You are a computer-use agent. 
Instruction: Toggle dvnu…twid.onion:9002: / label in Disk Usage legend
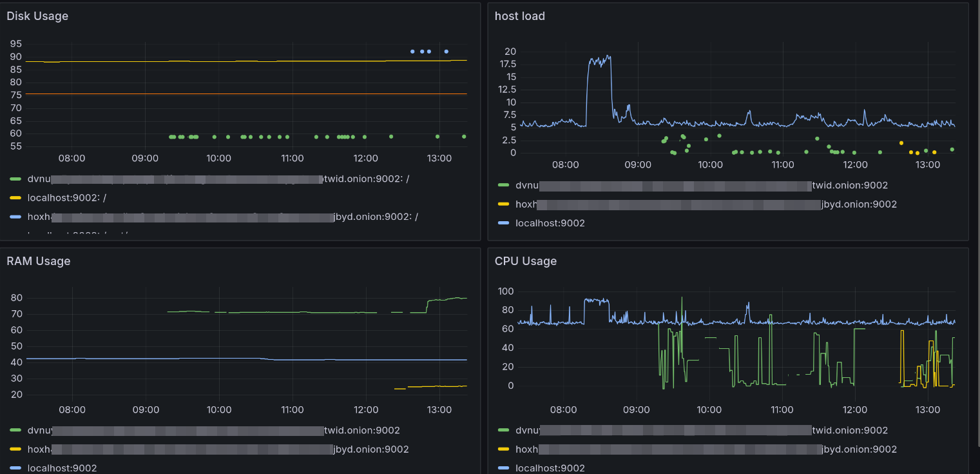218,179
